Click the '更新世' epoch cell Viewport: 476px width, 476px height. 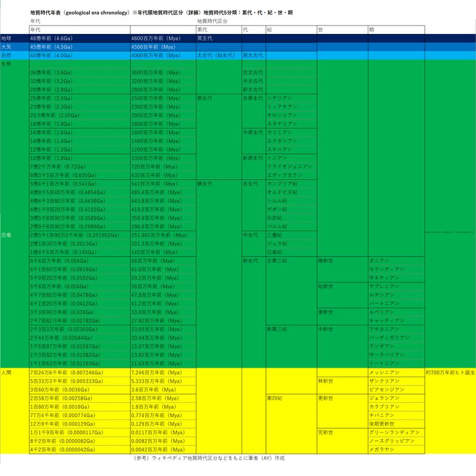(x=325, y=398)
